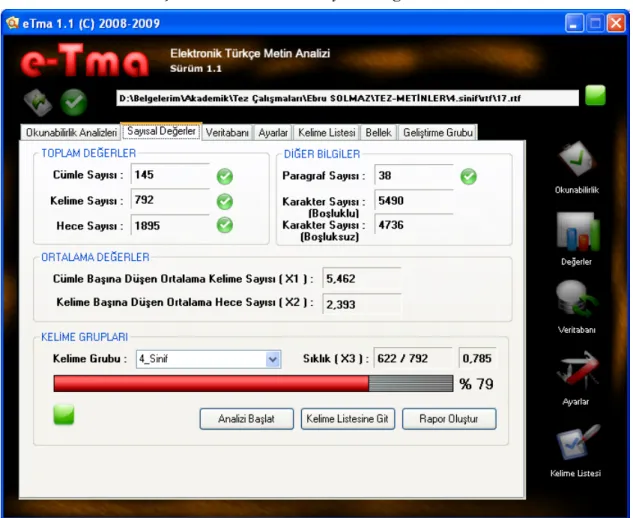The width and height of the screenshot is (633, 518).
Task: Click the red frequency progress bar
Action: tap(253, 384)
